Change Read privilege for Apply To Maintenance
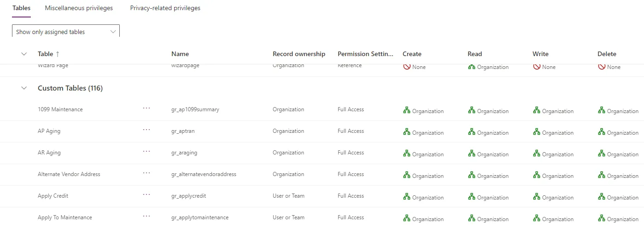Screen dimensions: 644x228 [488, 218]
